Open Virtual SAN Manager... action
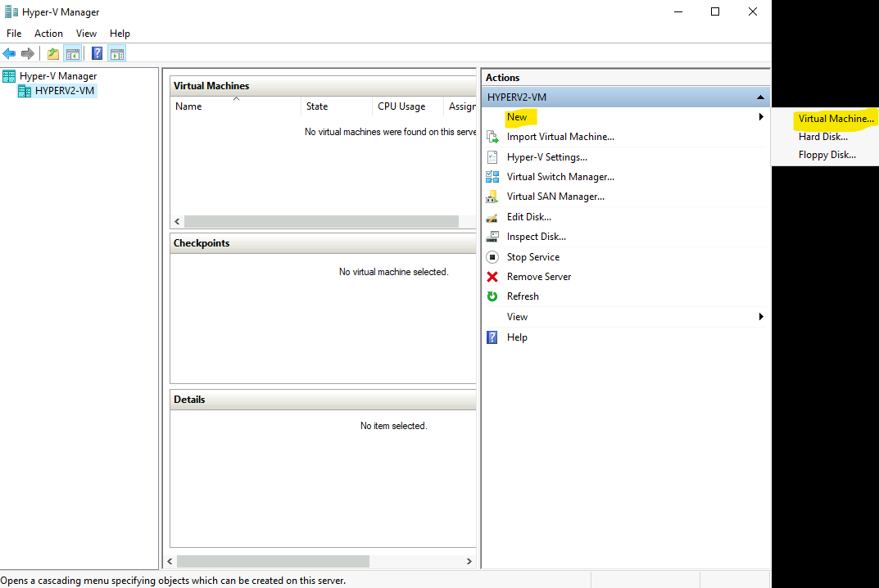 pyautogui.click(x=555, y=197)
